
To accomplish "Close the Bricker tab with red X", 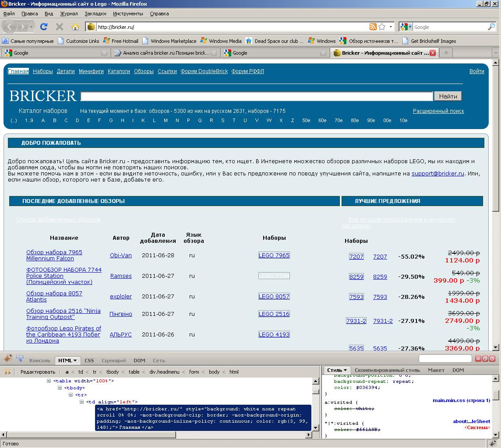I will (x=433, y=53).
